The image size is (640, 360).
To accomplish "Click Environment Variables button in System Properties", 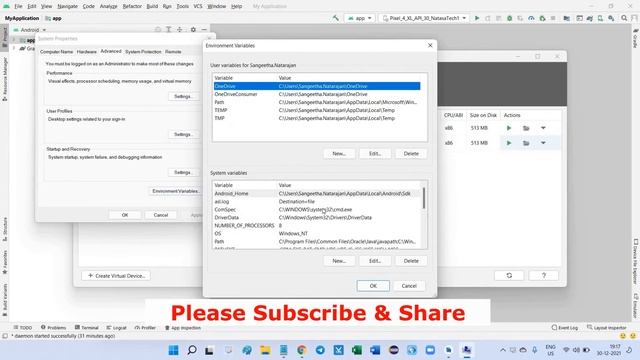I will pos(176,191).
